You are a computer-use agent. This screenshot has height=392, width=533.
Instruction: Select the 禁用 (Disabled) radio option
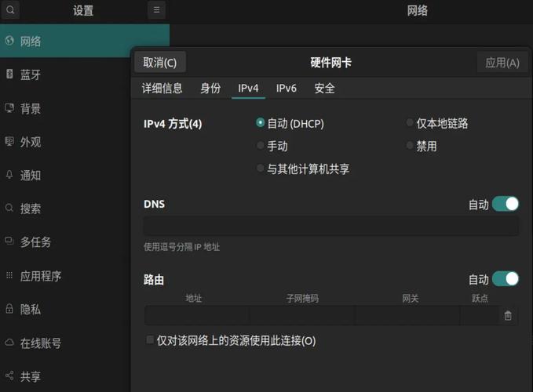[410, 146]
